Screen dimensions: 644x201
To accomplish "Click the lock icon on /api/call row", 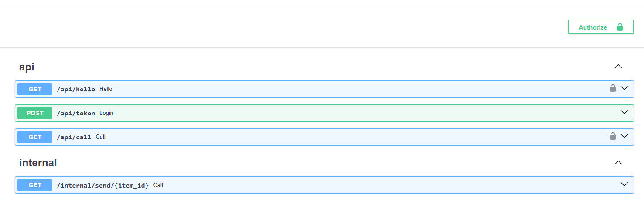I will [x=613, y=136].
